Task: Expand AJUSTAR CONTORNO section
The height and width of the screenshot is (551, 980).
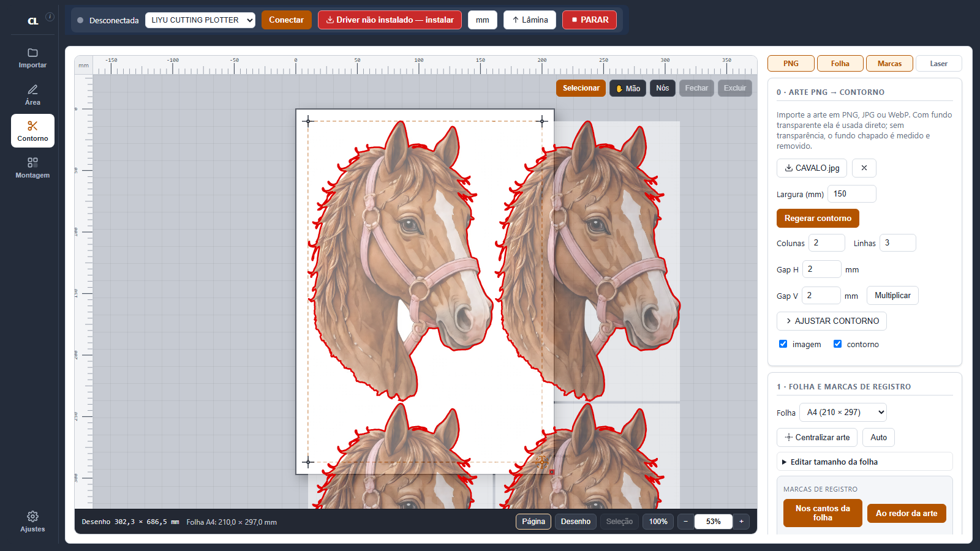Action: tap(831, 321)
